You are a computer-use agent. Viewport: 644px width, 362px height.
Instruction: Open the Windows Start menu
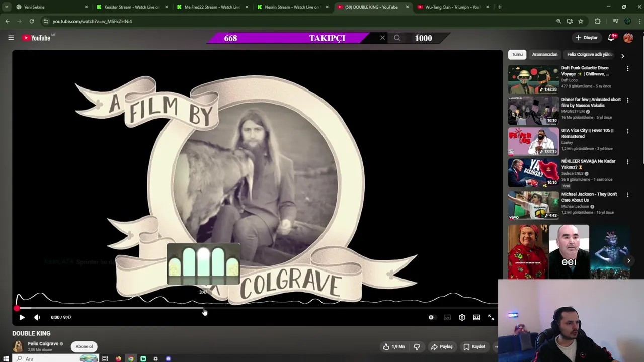[6, 358]
